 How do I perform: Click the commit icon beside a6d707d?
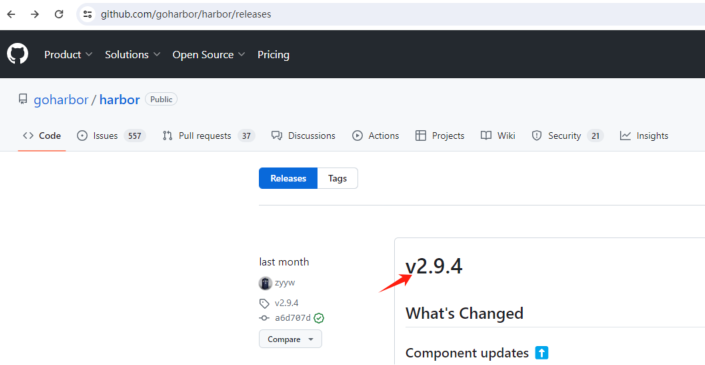264,318
